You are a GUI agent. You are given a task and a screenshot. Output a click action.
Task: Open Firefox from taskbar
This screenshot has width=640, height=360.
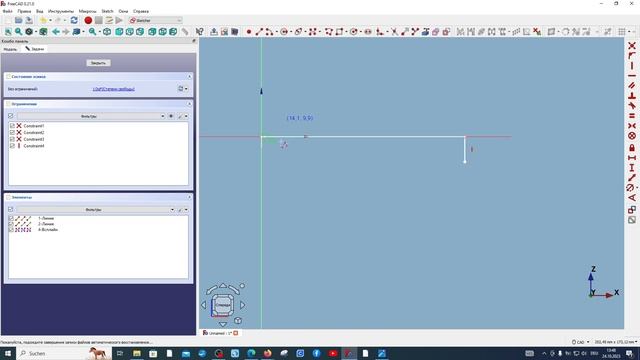267,353
